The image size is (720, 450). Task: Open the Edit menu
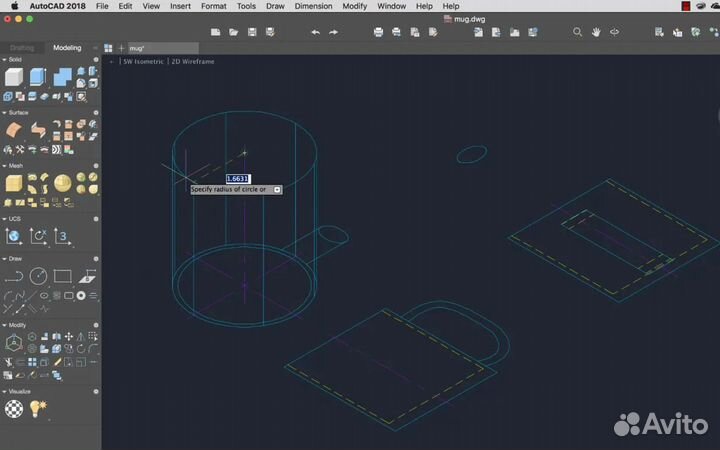pos(125,6)
